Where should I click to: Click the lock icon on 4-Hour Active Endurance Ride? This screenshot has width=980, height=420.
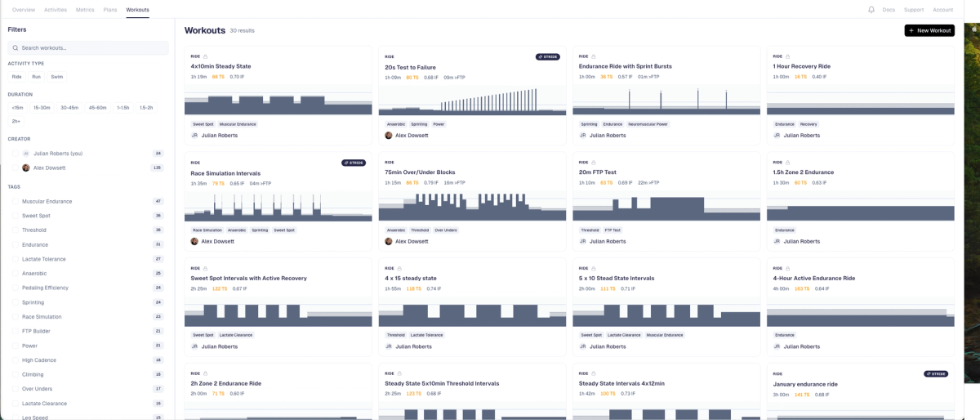788,268
